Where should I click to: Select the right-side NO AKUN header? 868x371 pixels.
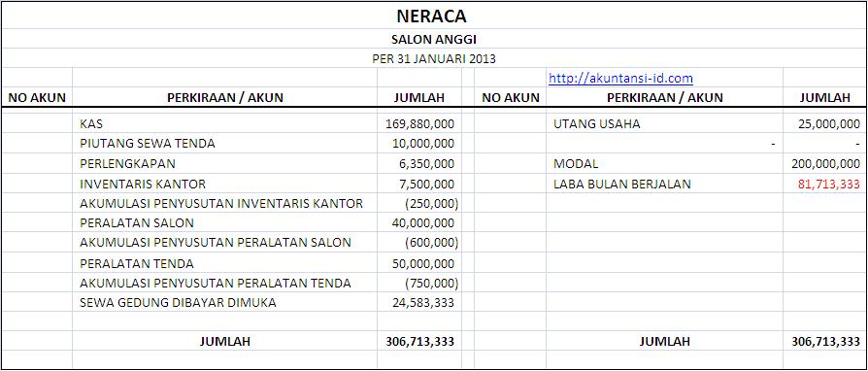tap(511, 98)
